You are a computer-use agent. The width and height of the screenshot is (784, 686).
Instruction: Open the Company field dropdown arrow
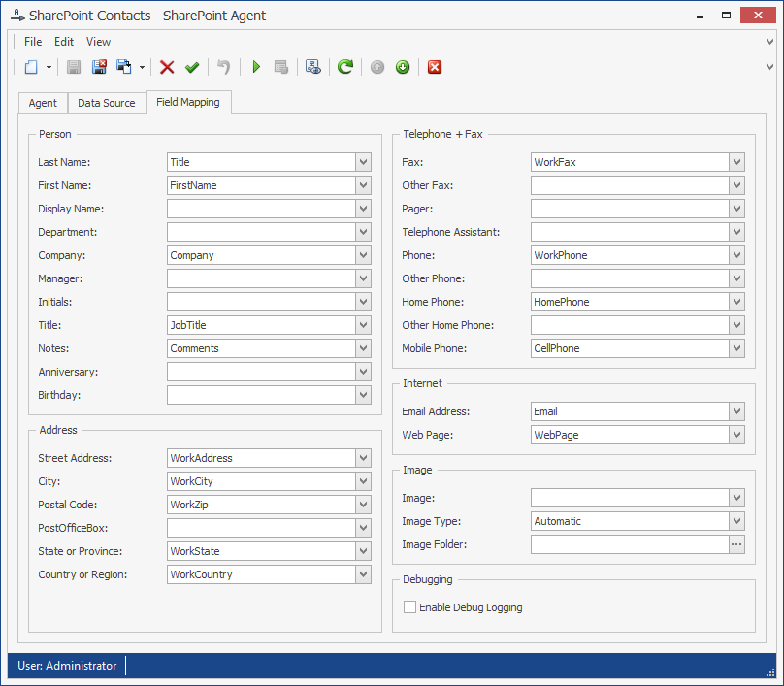[364, 255]
